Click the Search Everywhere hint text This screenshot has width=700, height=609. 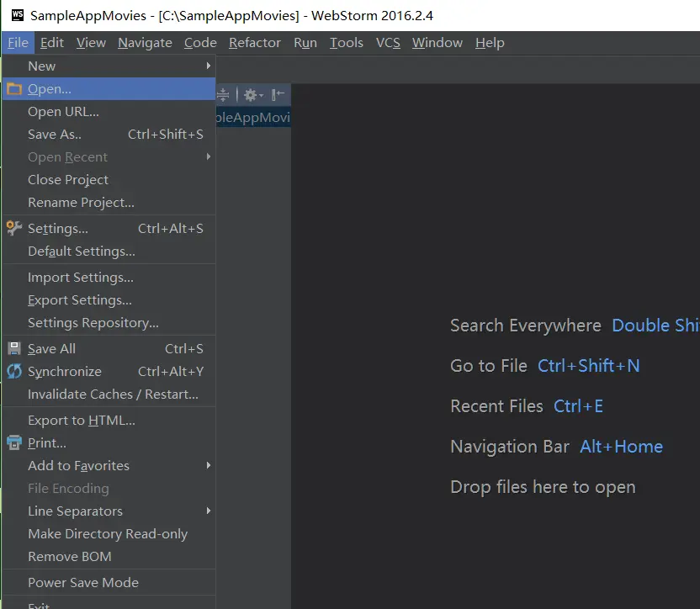(526, 326)
